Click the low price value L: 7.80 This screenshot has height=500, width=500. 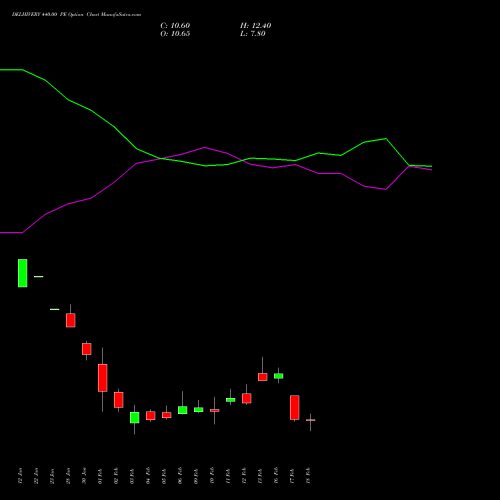pyautogui.click(x=253, y=34)
